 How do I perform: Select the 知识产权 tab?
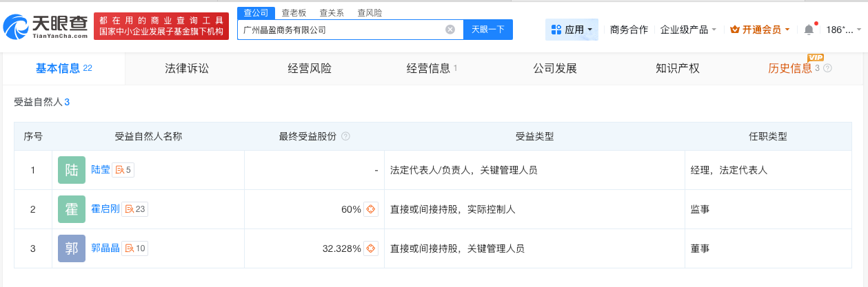pos(678,68)
